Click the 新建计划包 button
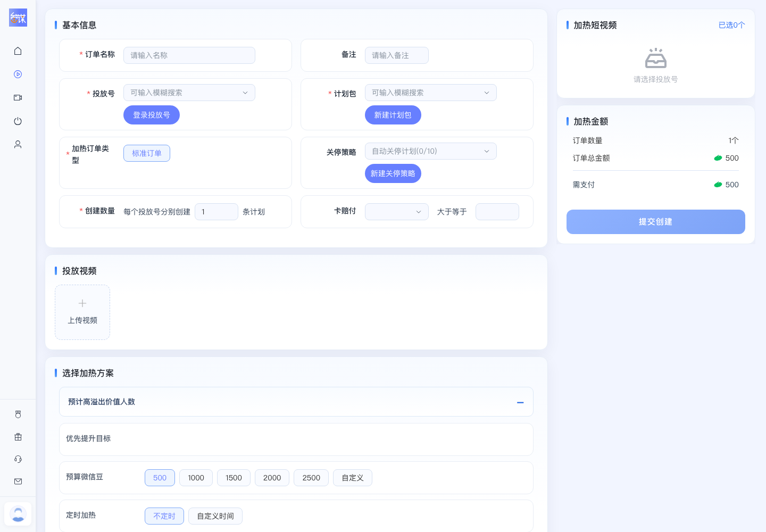766x532 pixels. pyautogui.click(x=393, y=115)
